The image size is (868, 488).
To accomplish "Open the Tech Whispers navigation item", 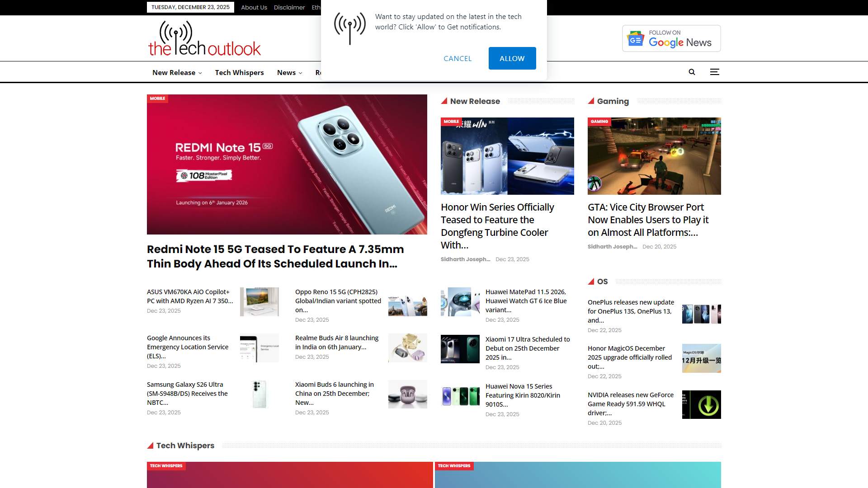I will point(239,72).
